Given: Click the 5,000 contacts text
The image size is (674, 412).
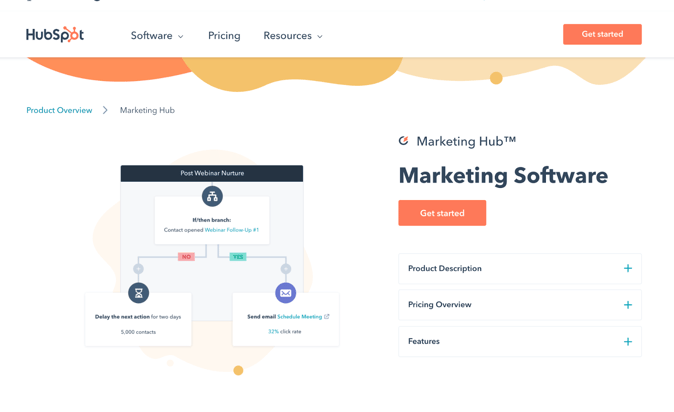Looking at the screenshot, I should pyautogui.click(x=138, y=332).
